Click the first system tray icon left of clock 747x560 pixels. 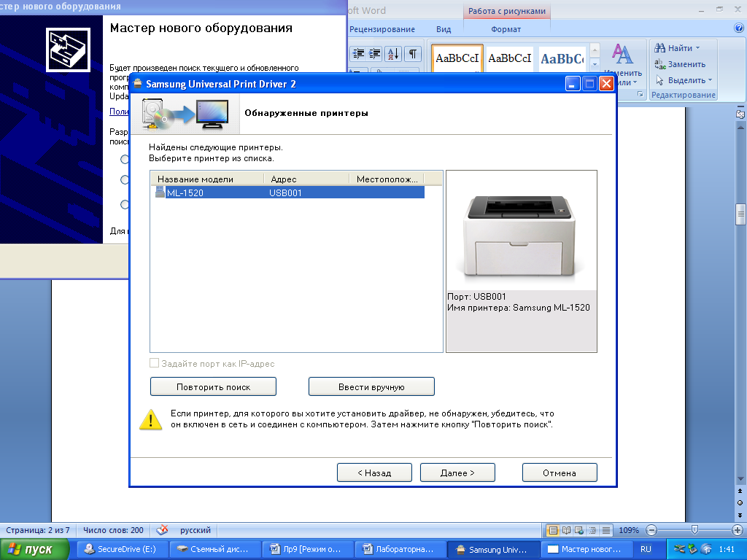[x=680, y=549]
